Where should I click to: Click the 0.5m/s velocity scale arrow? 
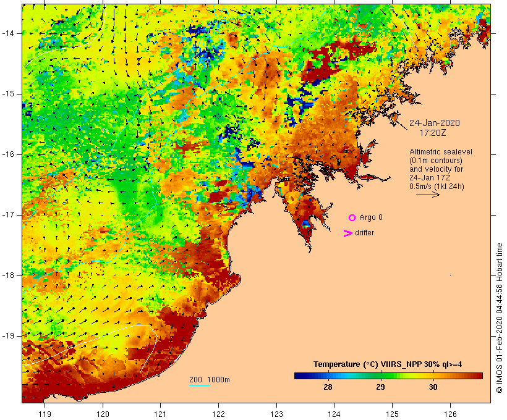428,195
